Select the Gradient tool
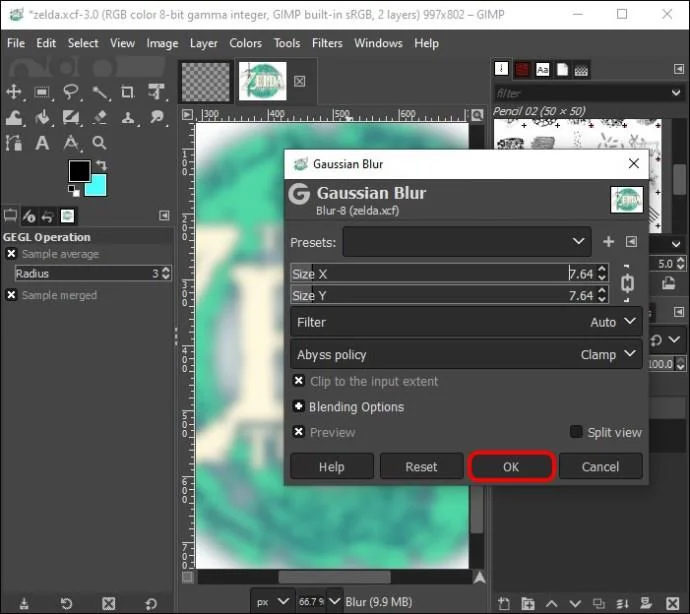690x614 pixels. coord(71,118)
